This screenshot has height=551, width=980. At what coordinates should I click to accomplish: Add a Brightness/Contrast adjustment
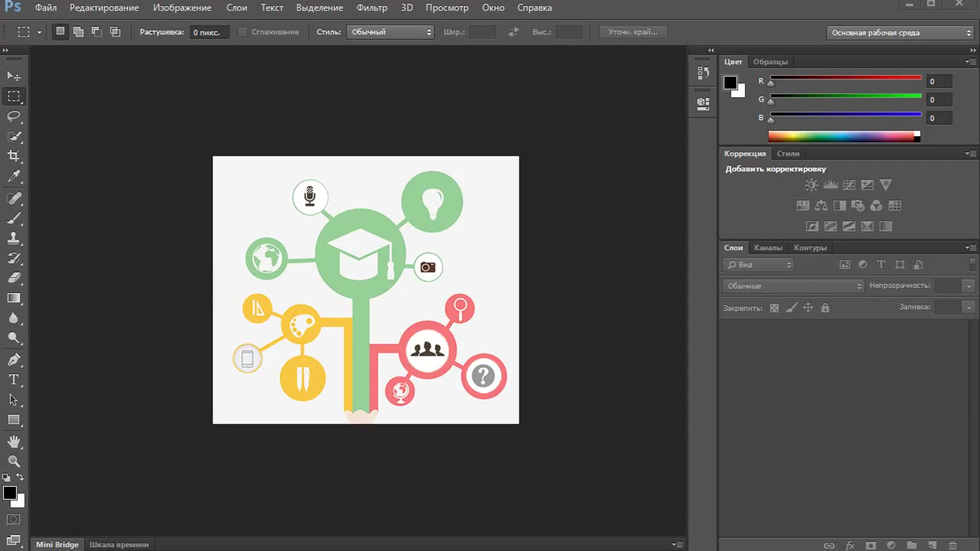[811, 185]
